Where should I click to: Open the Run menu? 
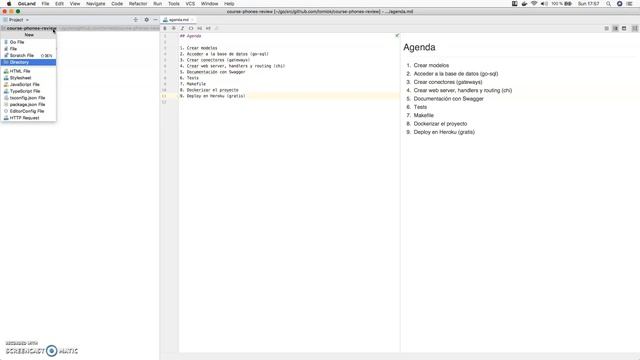(x=158, y=4)
